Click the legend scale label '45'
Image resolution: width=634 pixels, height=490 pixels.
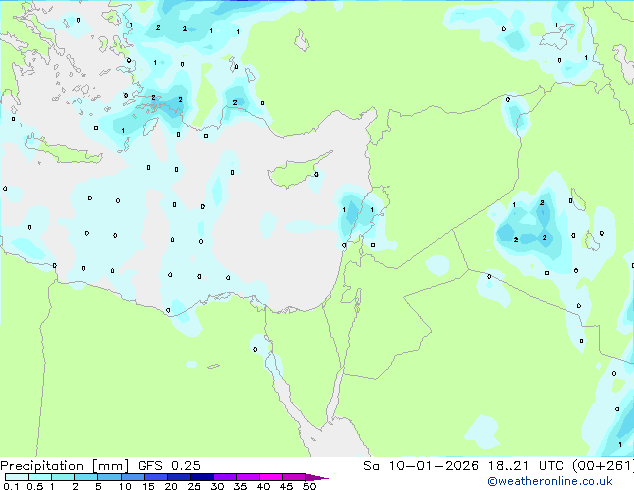[x=286, y=486]
